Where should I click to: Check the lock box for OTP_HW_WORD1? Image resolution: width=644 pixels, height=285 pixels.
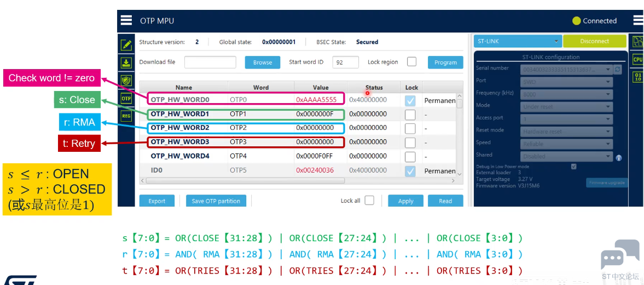coord(410,115)
